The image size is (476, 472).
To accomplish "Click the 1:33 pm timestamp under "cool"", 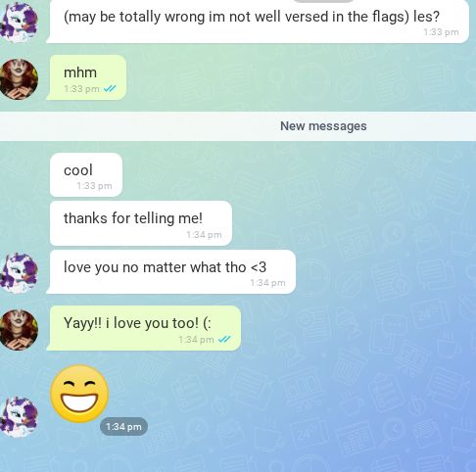I will [94, 186].
